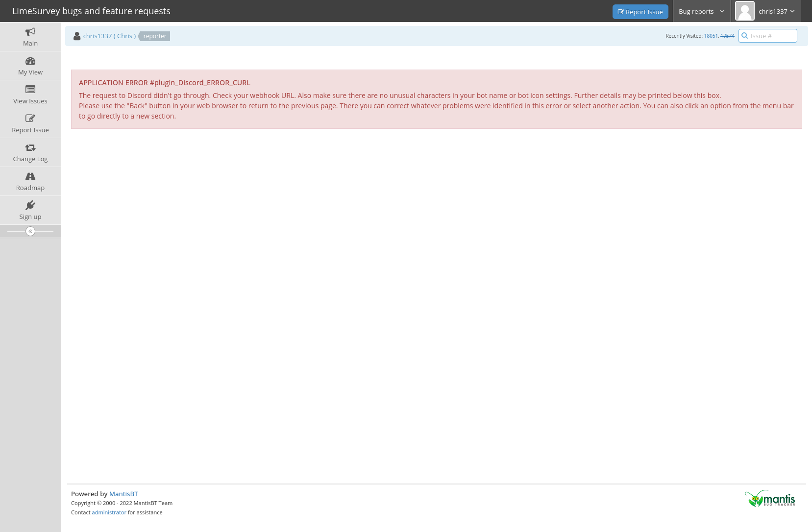Click the sidebar Report Issue edit icon
The width and height of the screenshot is (812, 532).
[30, 119]
